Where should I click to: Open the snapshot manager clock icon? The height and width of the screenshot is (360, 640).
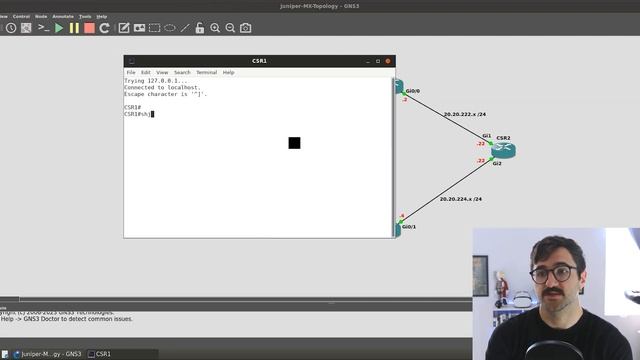point(11,28)
